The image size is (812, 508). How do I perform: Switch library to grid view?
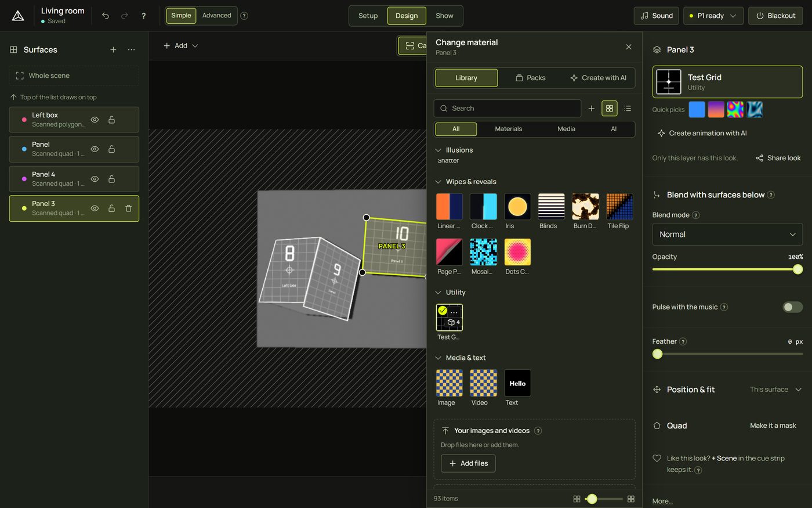tap(610, 109)
